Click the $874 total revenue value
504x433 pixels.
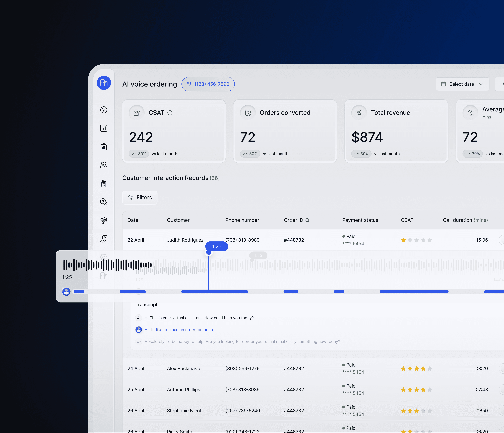pos(367,137)
